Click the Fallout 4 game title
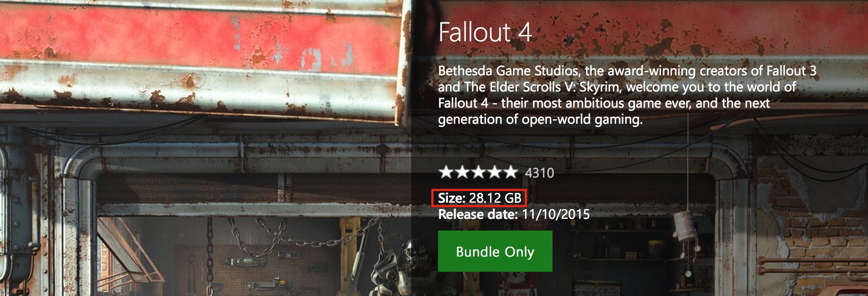 (485, 32)
